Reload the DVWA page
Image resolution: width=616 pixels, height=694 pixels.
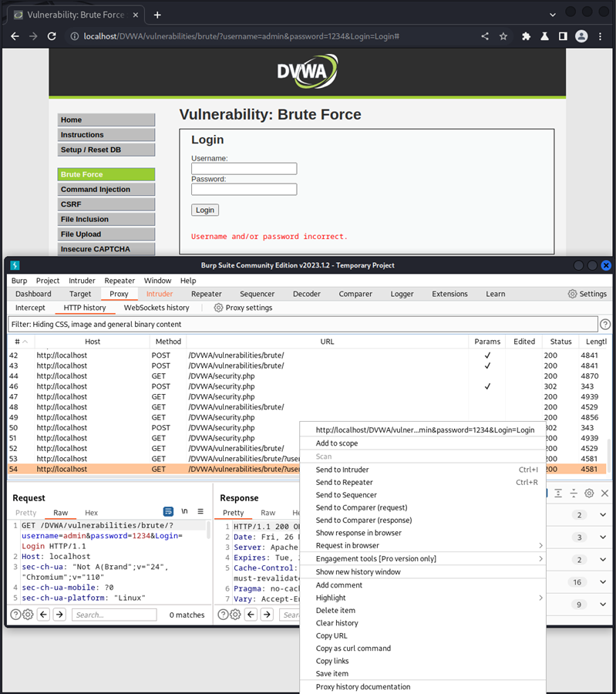click(52, 36)
